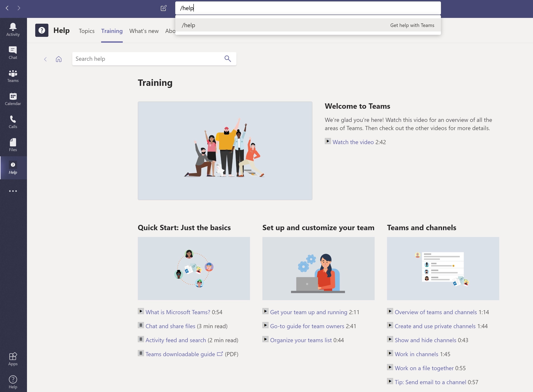Play icon beside Work on a file together
Viewport: 533px width, 392px height.
(x=390, y=367)
